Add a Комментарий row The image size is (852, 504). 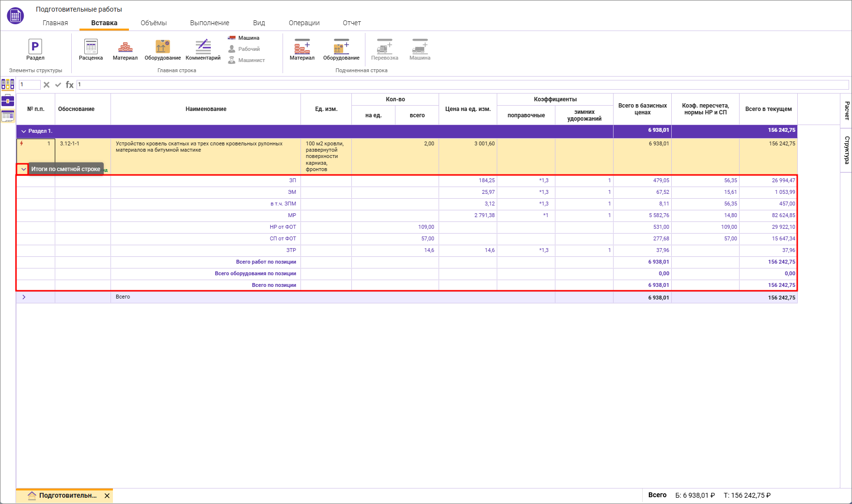pyautogui.click(x=203, y=47)
